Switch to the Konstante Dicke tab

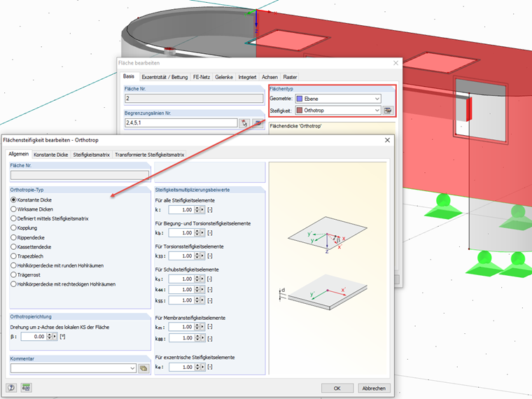tap(51, 155)
